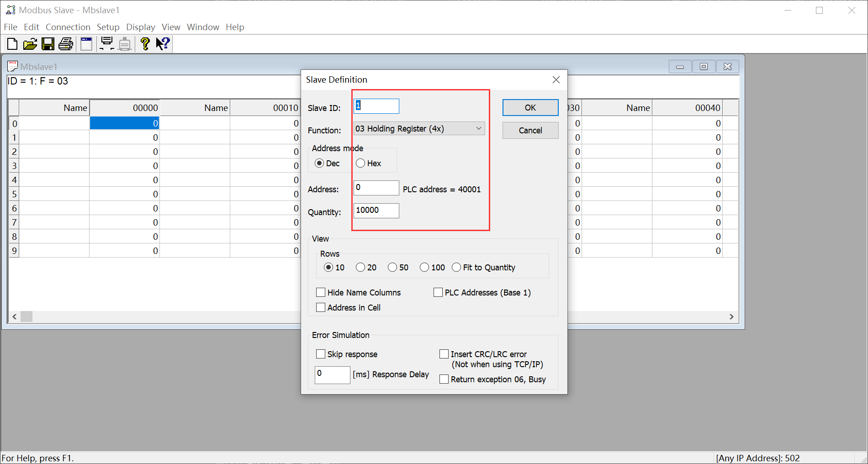Click the Quantity input field

tap(376, 211)
